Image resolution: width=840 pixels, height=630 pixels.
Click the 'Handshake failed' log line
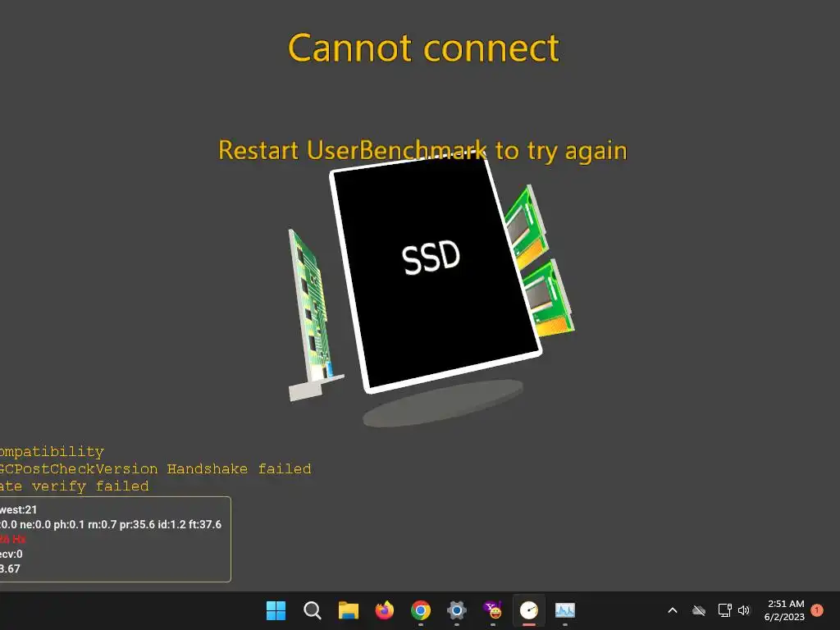pyautogui.click(x=155, y=468)
